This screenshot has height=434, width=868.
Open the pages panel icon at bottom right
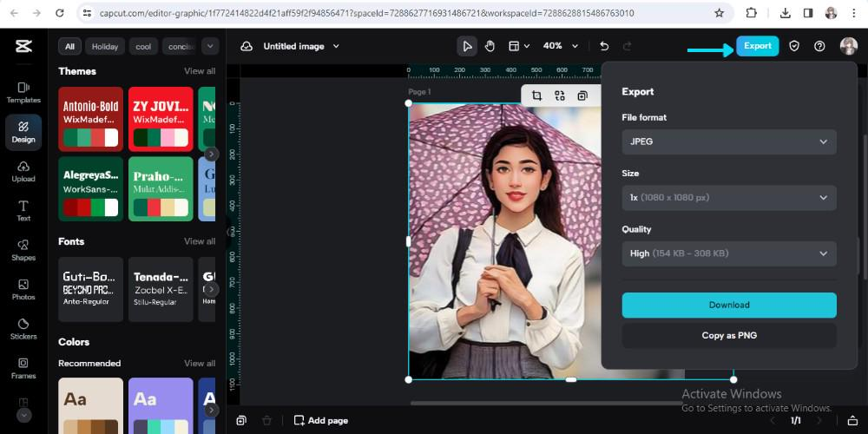(853, 421)
